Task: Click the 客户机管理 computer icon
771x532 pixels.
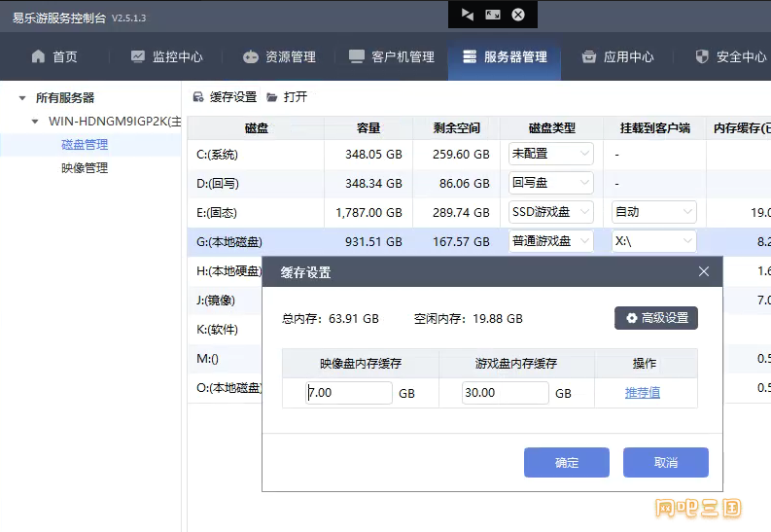Action: pos(357,56)
